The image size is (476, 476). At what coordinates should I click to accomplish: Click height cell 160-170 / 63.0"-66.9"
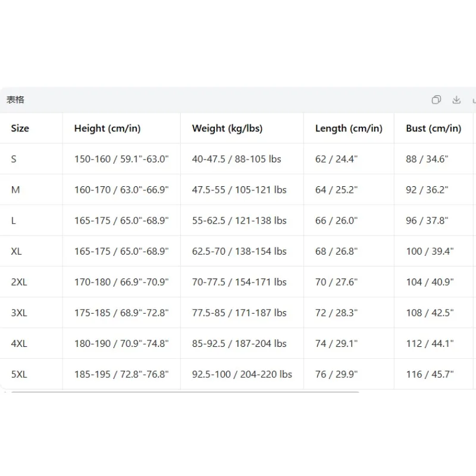pyautogui.click(x=121, y=190)
